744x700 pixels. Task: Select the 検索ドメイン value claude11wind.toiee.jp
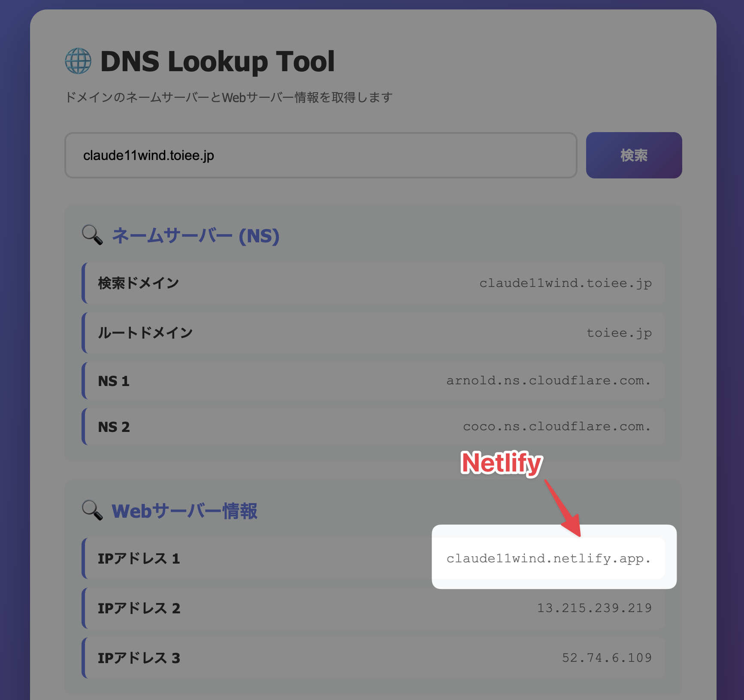coord(566,283)
